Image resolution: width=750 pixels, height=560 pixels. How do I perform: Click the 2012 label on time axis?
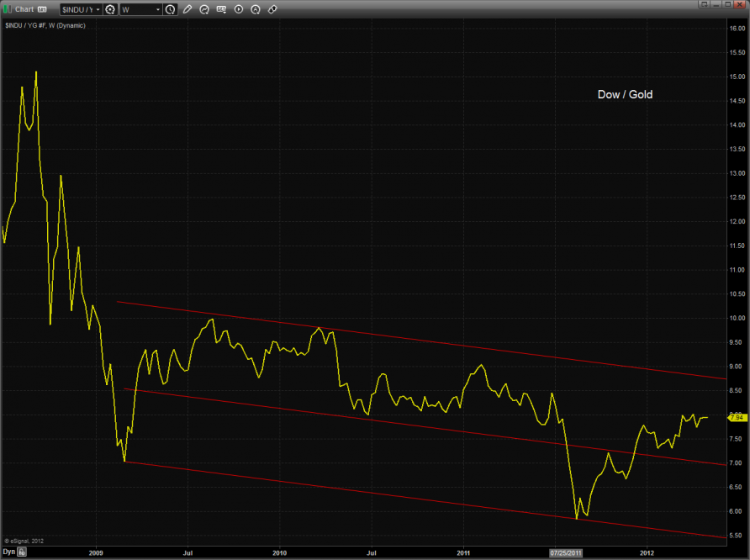pyautogui.click(x=647, y=552)
